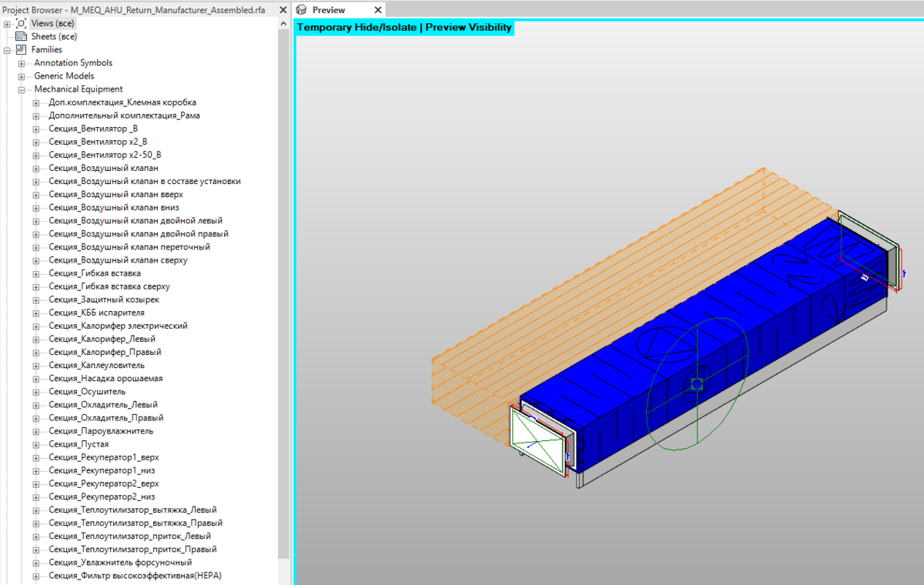Select Секция_Воздушный клапан двойной левый
924x585 pixels.
coord(136,220)
